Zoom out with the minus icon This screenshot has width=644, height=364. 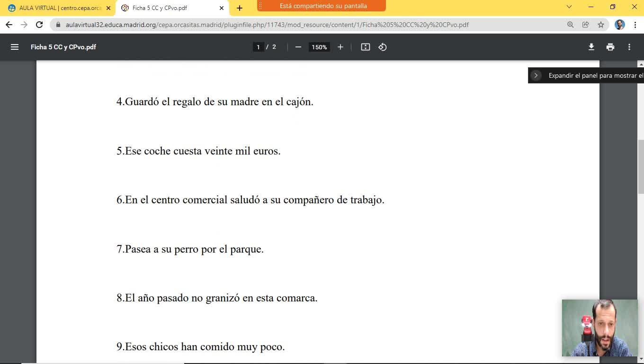click(x=298, y=47)
